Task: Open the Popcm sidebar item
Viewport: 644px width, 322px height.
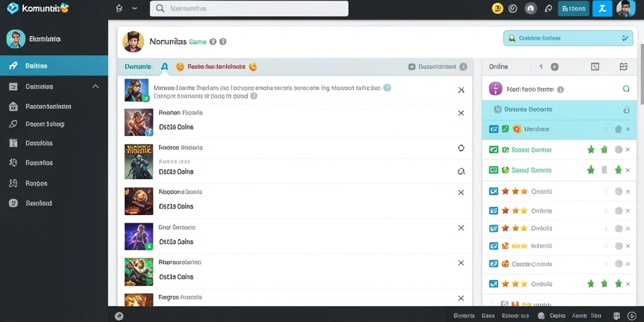Action: (x=45, y=124)
